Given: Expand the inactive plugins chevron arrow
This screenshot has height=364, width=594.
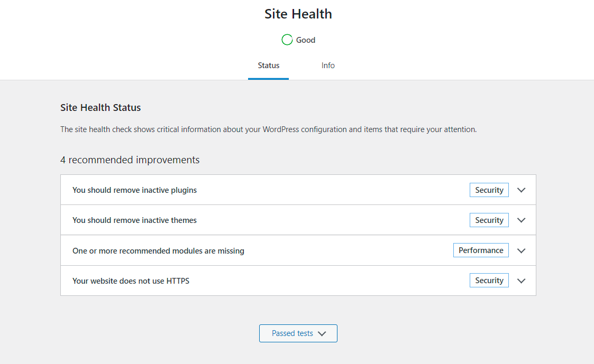Looking at the screenshot, I should pos(522,190).
